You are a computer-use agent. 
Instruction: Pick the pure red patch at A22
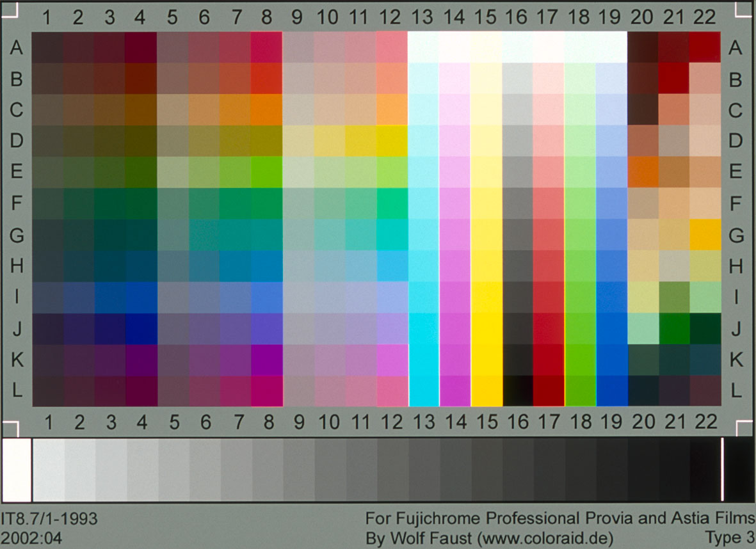pos(705,47)
